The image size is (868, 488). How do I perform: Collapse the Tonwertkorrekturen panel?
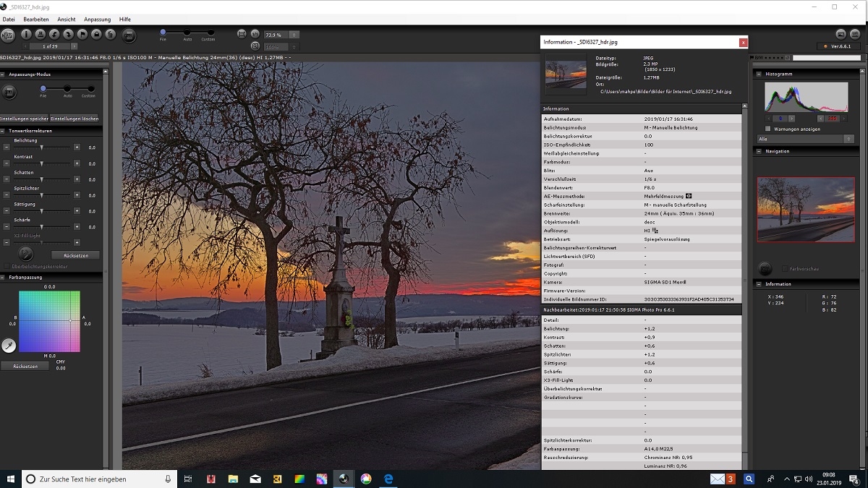tap(4, 131)
